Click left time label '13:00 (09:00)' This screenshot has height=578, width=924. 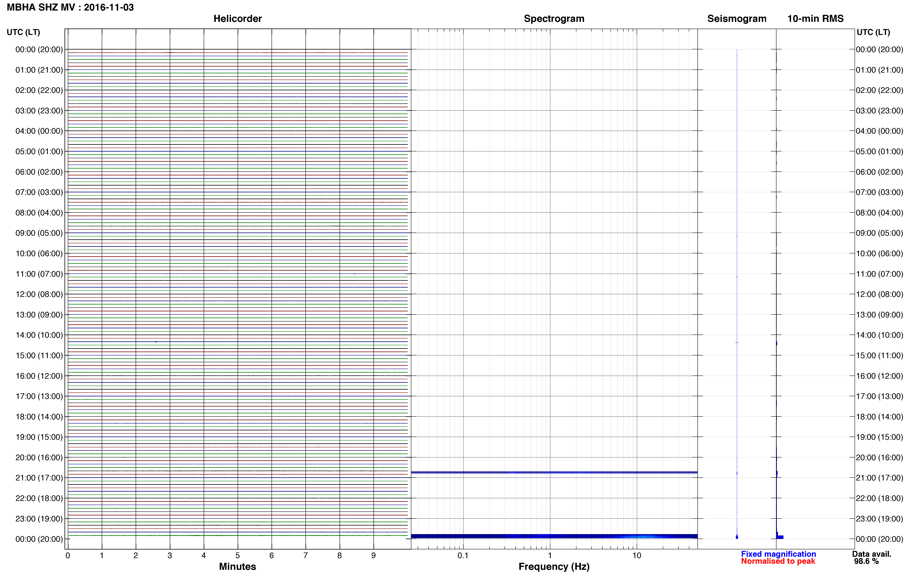tap(39, 315)
